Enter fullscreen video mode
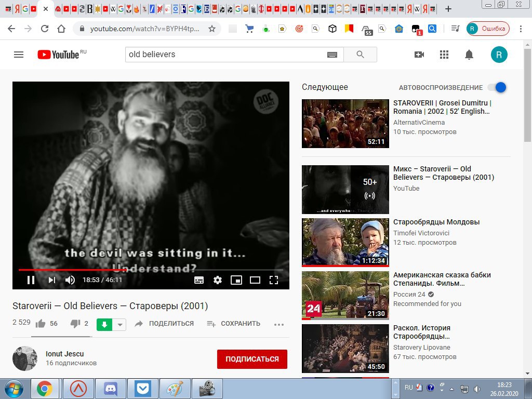The image size is (532, 399). (274, 280)
